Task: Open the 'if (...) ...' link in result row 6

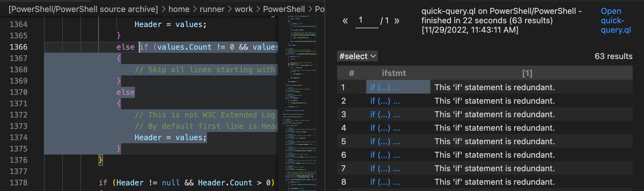Action: pyautogui.click(x=385, y=155)
